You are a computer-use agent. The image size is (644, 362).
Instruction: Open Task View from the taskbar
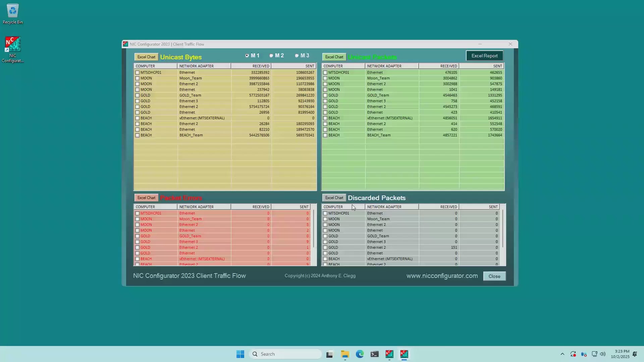tap(329, 354)
